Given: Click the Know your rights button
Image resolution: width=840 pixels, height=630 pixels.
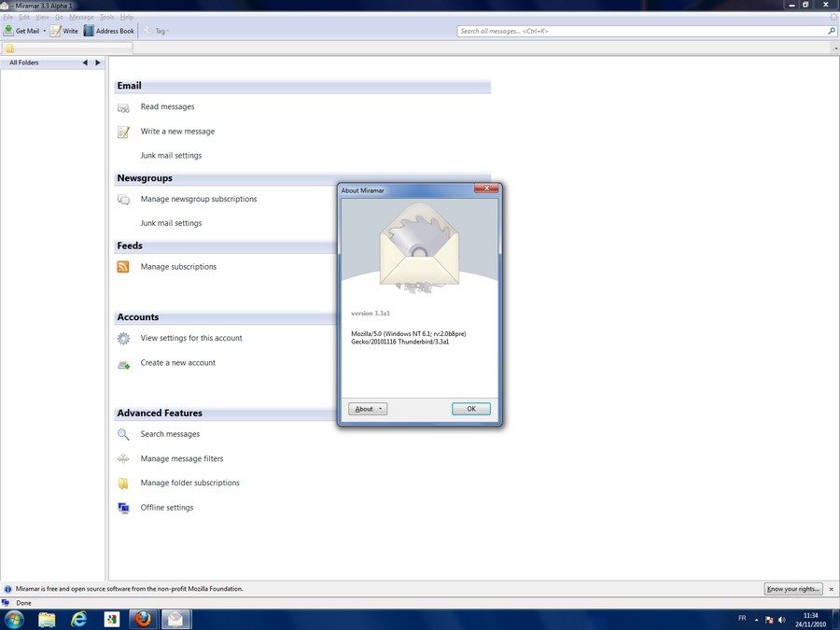Looking at the screenshot, I should coord(792,589).
